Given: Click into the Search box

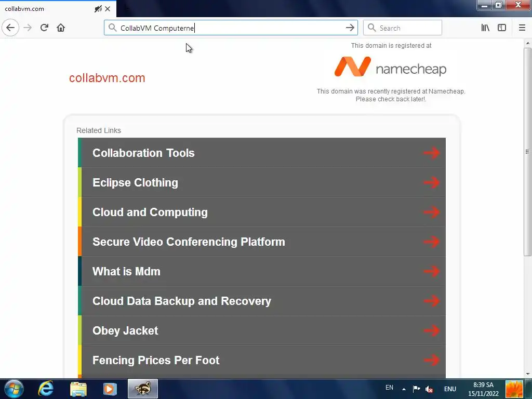Looking at the screenshot, I should (403, 28).
